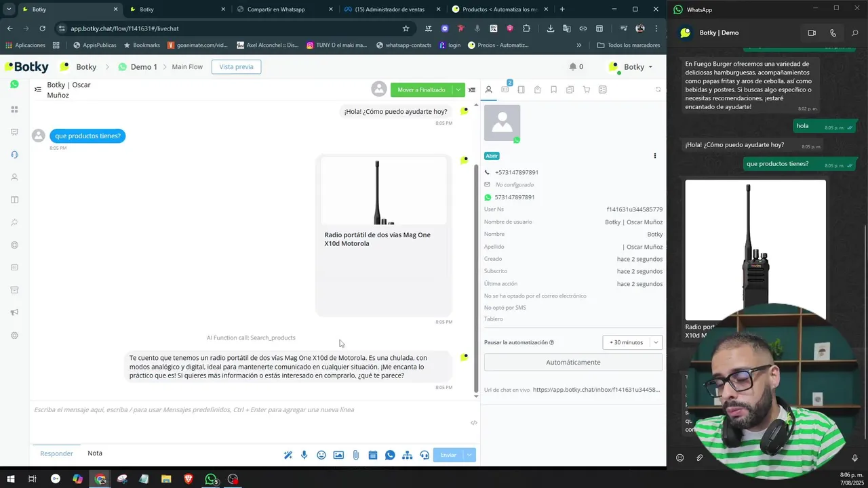Open the archive box icon in left sidebar

[x=14, y=290]
